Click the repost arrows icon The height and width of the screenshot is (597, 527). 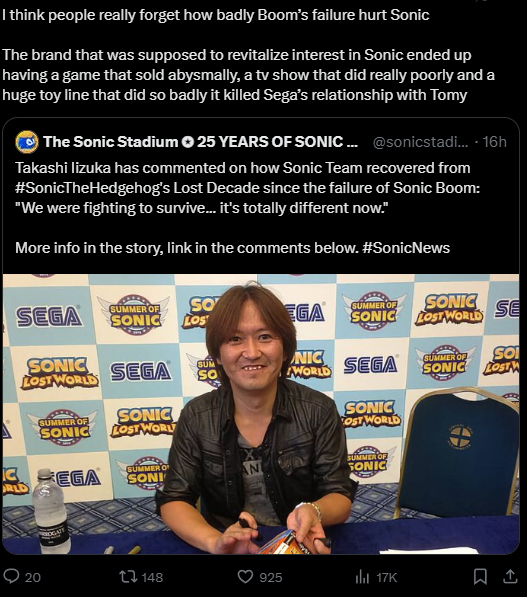click(128, 576)
